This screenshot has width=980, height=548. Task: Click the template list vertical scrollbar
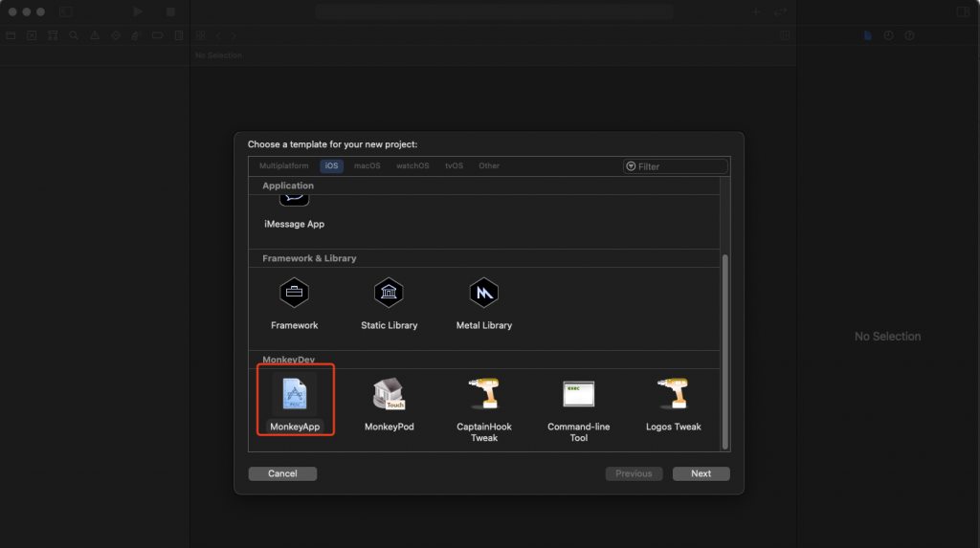point(725,351)
